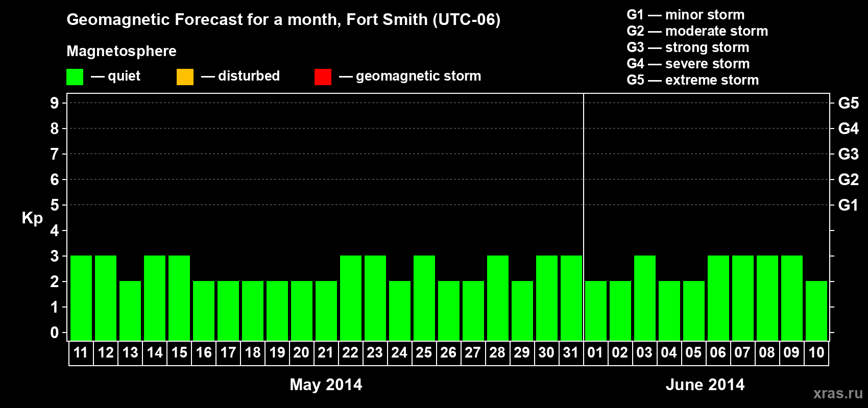
Task: Click the Kp axis label
Action: point(32,218)
